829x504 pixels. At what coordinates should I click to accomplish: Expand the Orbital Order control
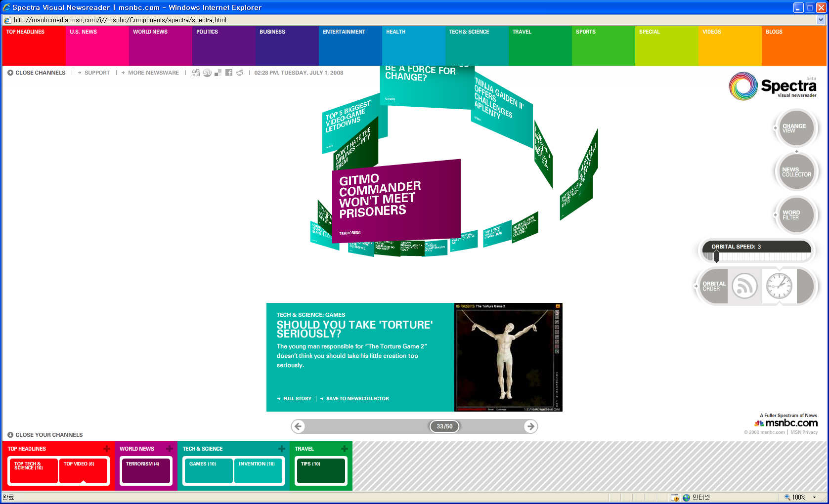713,286
